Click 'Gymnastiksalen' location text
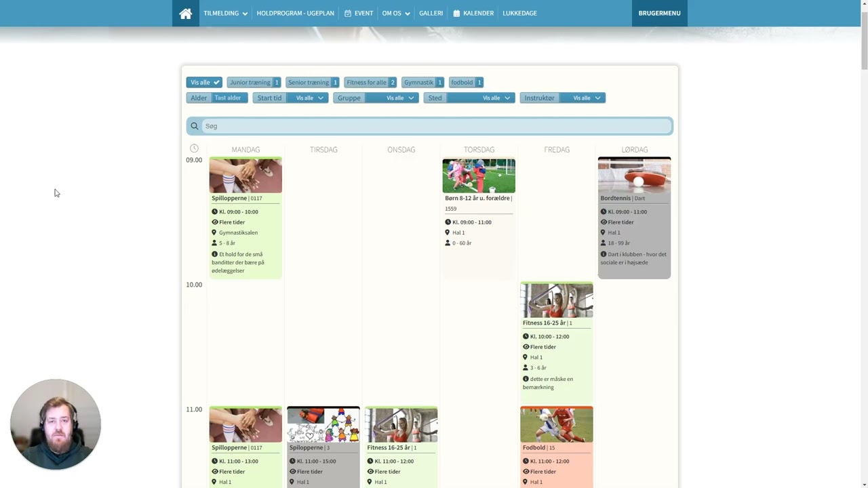Viewport: 868px width, 488px height. 238,232
